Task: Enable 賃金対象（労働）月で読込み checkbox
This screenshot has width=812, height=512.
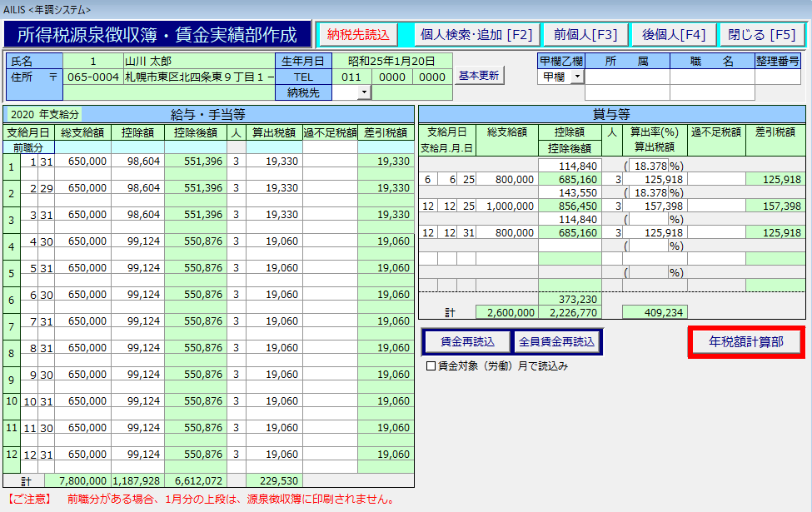Action: pyautogui.click(x=431, y=365)
